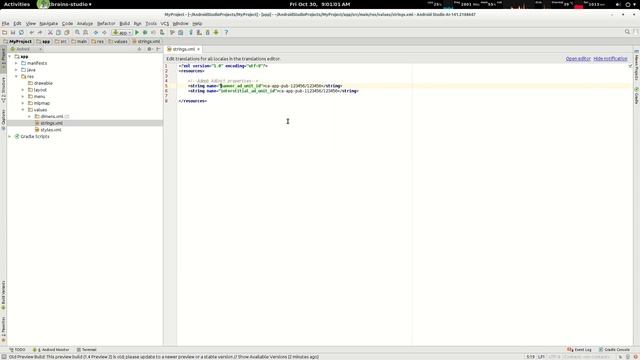This screenshot has width=640, height=360.
Task: Open the Android project view selector
Action: coord(27,49)
